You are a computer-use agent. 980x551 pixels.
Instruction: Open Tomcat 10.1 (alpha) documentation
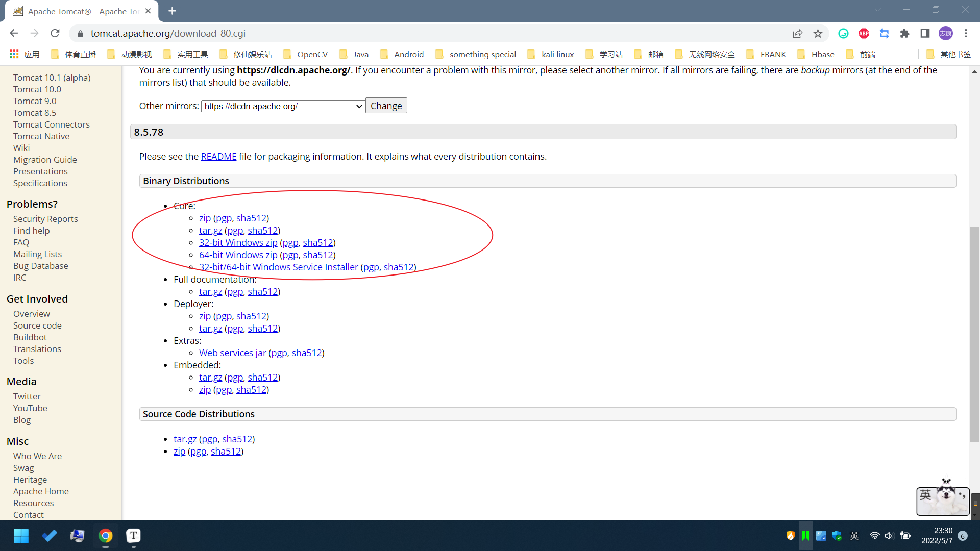[x=52, y=78]
